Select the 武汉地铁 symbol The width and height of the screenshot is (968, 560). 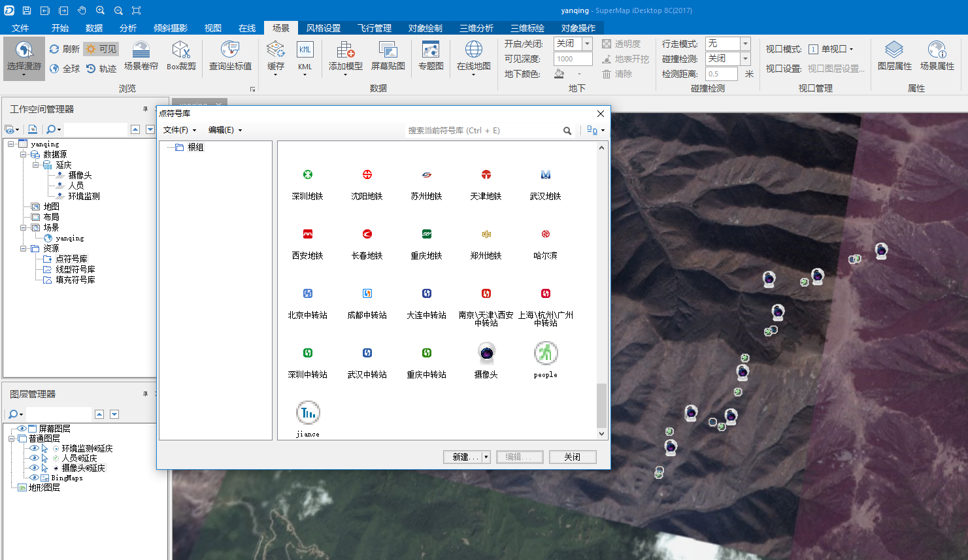point(546,184)
